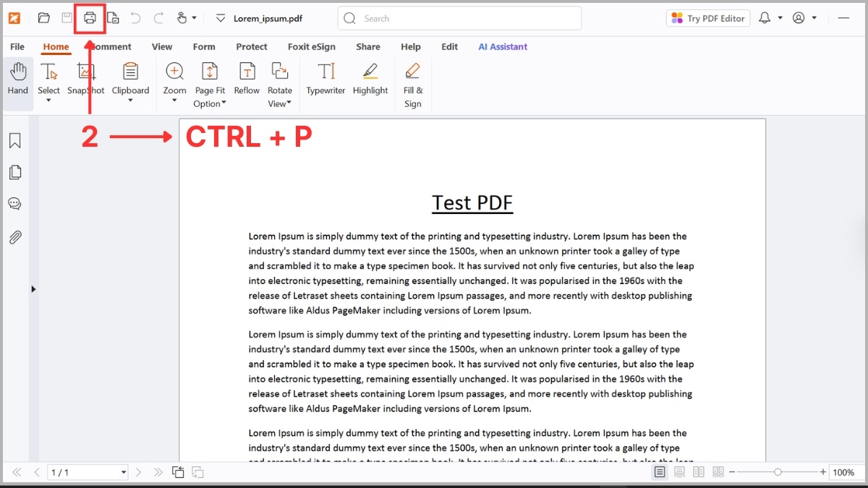This screenshot has width=868, height=488.
Task: Toggle facing pages layout
Action: (x=699, y=471)
